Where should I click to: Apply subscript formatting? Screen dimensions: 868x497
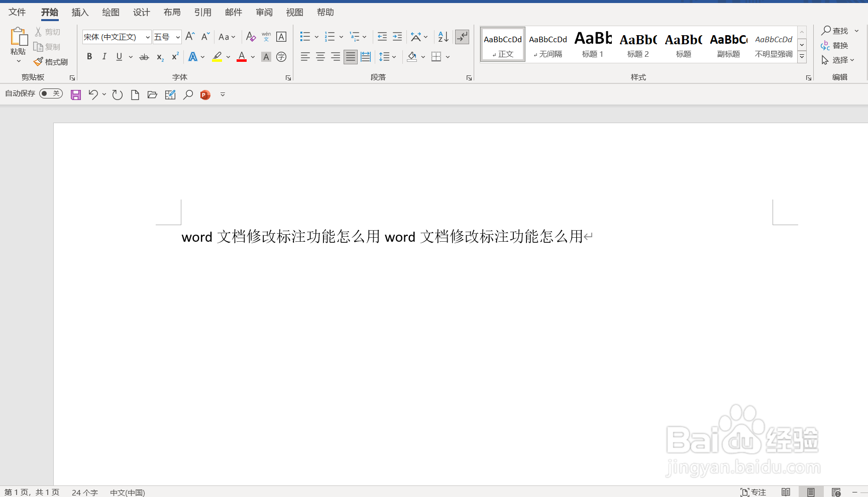tap(160, 57)
